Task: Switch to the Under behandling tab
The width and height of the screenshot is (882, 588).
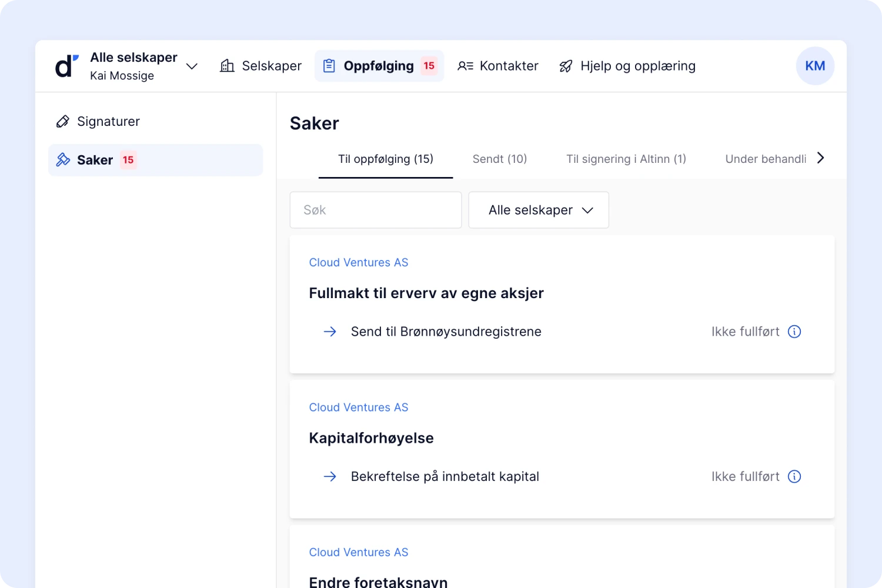Action: pyautogui.click(x=766, y=159)
